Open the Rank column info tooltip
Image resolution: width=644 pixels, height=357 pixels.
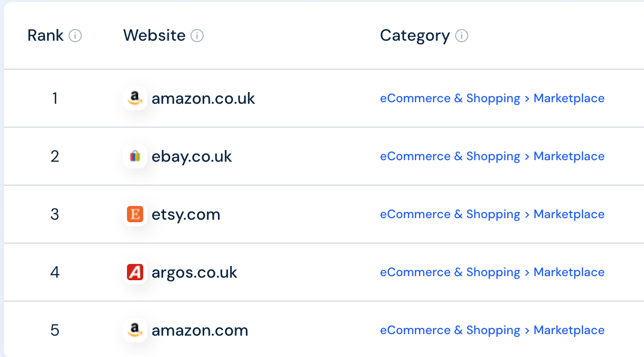pyautogui.click(x=75, y=36)
